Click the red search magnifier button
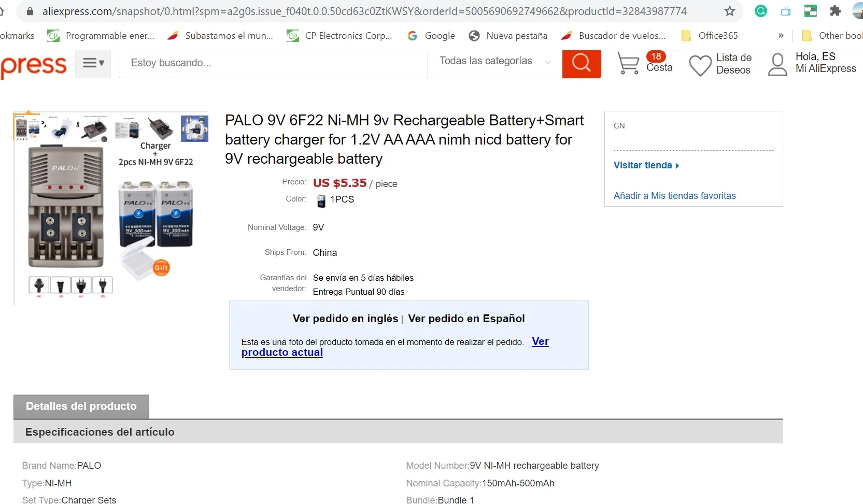 [x=582, y=64]
